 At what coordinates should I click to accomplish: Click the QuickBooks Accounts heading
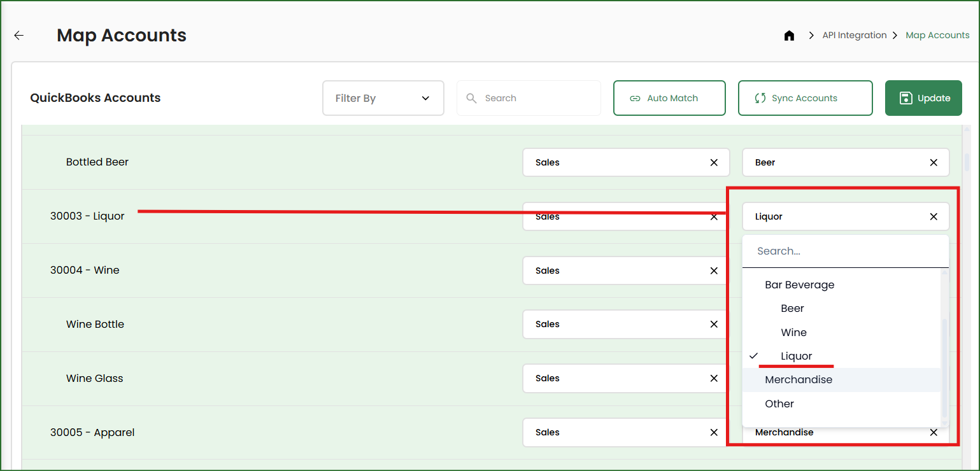pos(96,98)
